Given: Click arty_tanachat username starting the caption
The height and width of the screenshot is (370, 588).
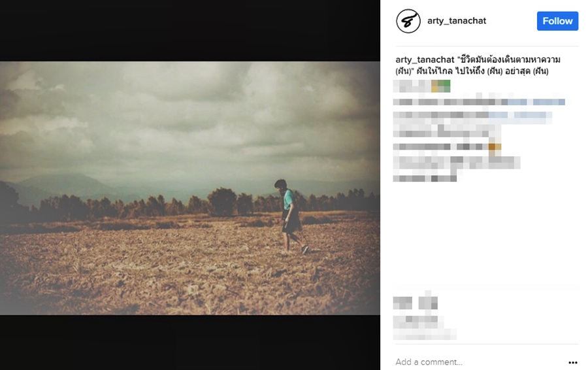Looking at the screenshot, I should coord(425,59).
